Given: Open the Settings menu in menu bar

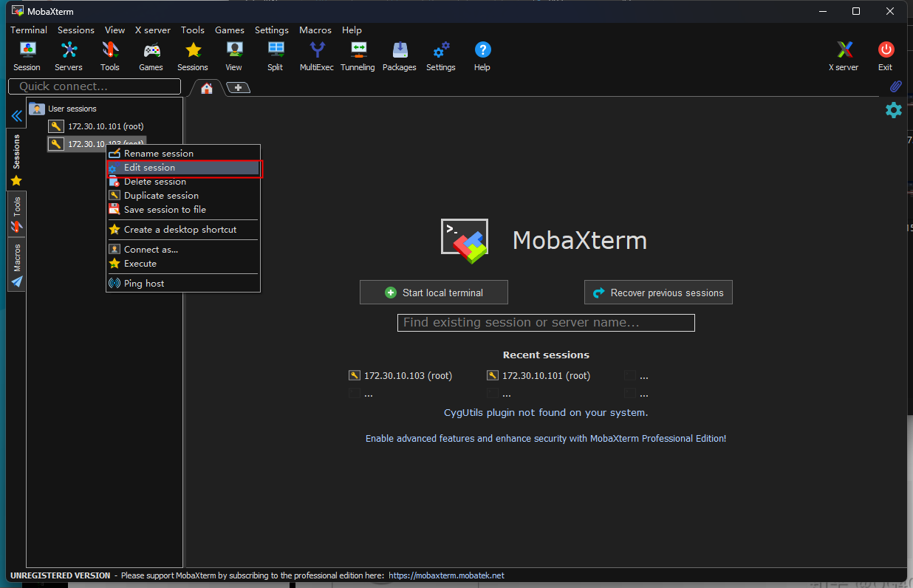Looking at the screenshot, I should 272,30.
